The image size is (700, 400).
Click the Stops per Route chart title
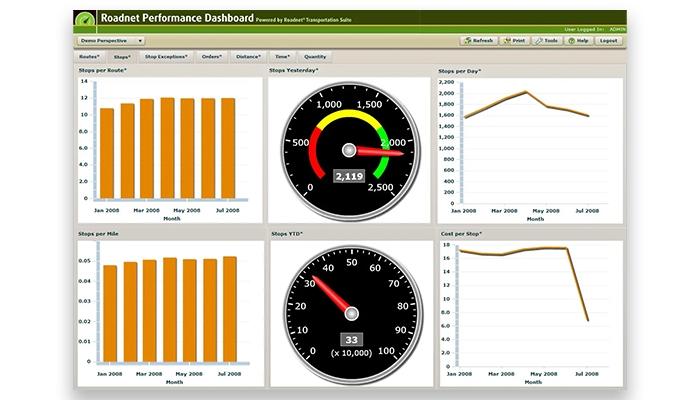(103, 71)
